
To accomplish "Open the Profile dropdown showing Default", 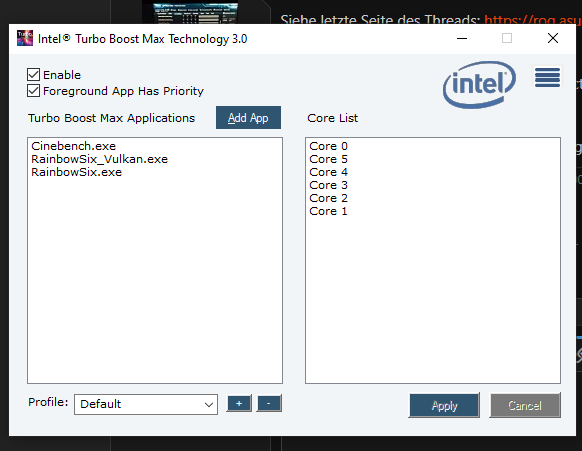I will pos(146,404).
